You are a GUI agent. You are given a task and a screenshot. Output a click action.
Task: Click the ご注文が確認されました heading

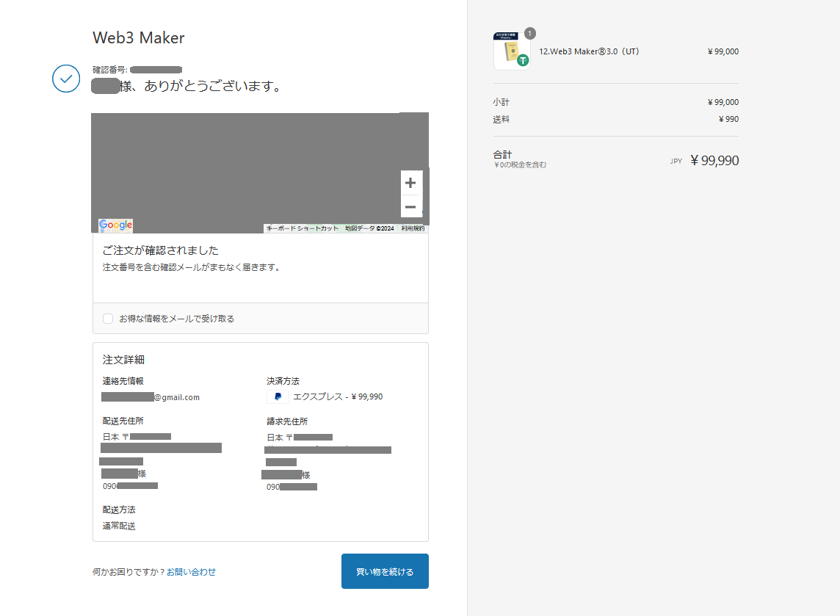pyautogui.click(x=161, y=250)
